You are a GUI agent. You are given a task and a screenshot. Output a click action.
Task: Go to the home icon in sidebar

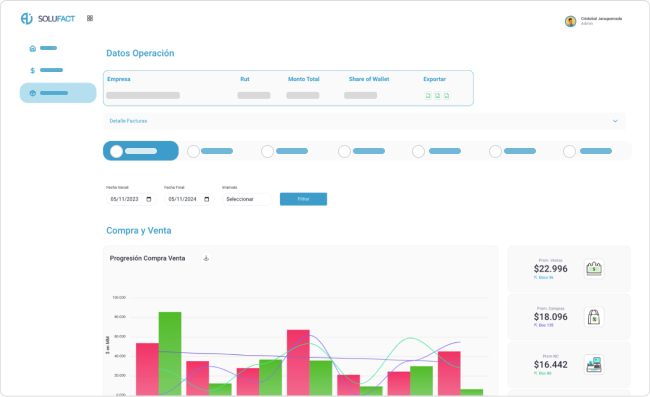coord(33,48)
